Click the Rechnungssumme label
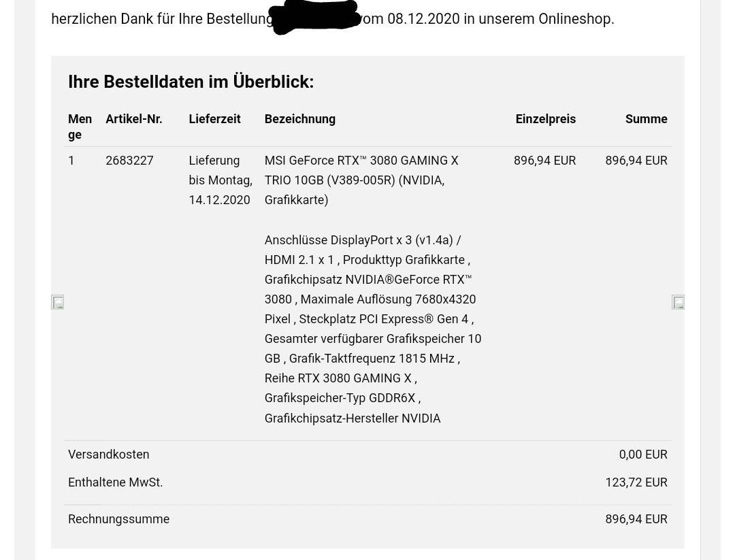The width and height of the screenshot is (735, 560). click(118, 519)
